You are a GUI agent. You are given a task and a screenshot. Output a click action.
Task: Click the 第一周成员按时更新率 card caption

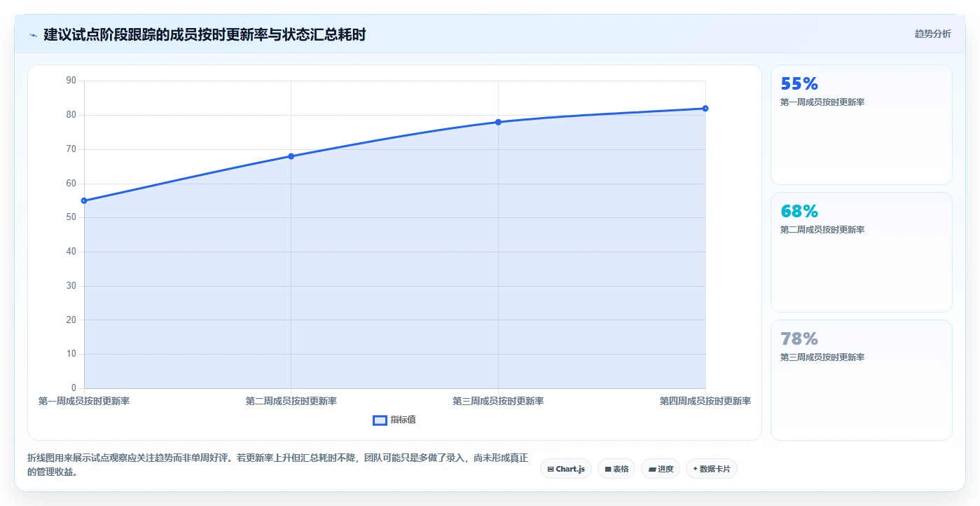click(822, 102)
